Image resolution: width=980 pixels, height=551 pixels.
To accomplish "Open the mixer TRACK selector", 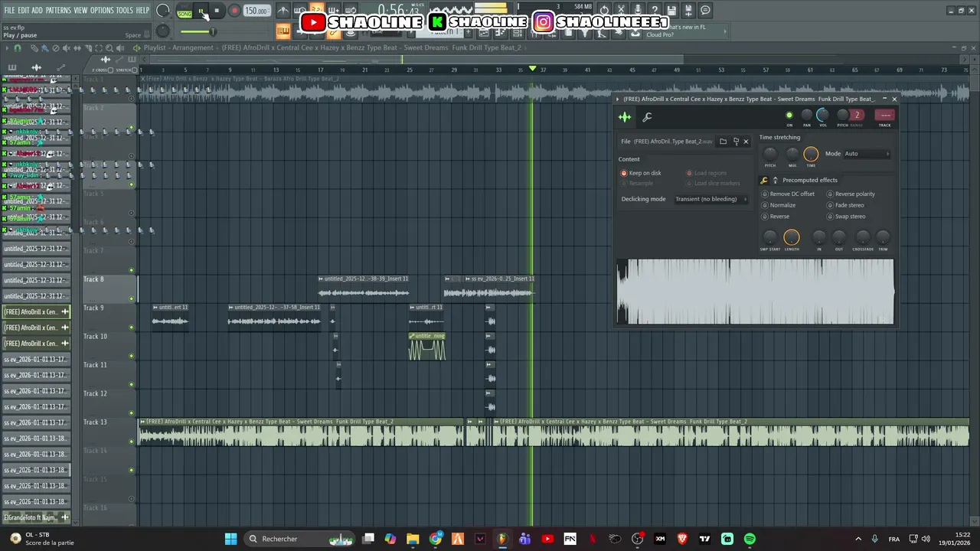I will 884,115.
